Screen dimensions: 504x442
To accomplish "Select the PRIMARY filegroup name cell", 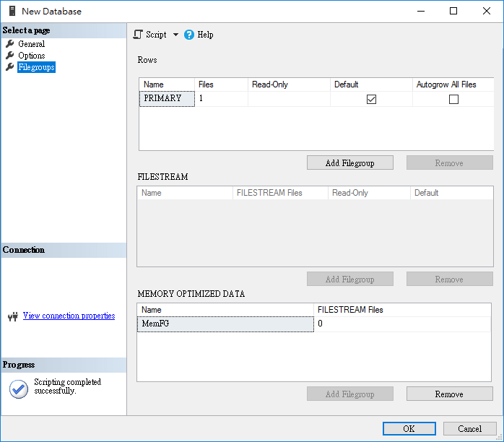I will point(167,99).
